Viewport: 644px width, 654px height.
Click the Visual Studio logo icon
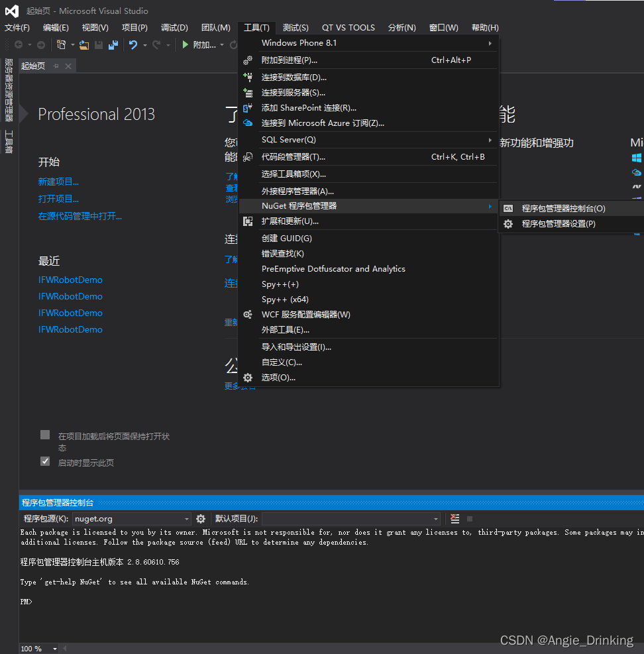point(12,11)
